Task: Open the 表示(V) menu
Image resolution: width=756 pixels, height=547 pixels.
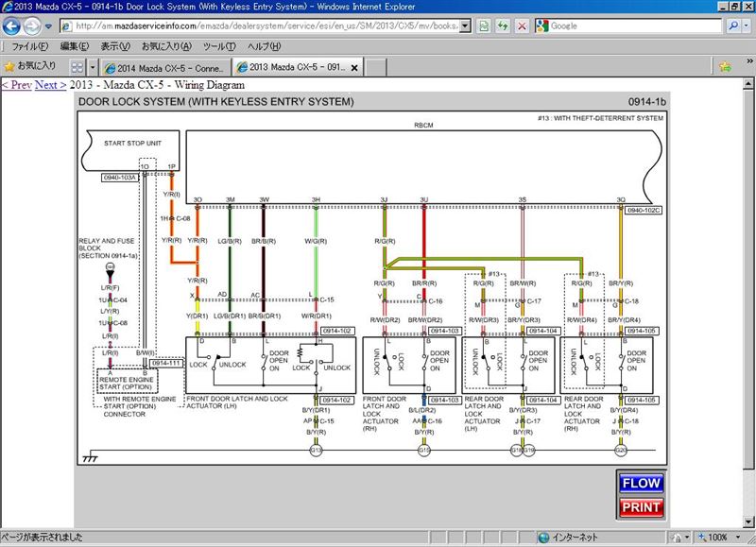Action: click(115, 46)
